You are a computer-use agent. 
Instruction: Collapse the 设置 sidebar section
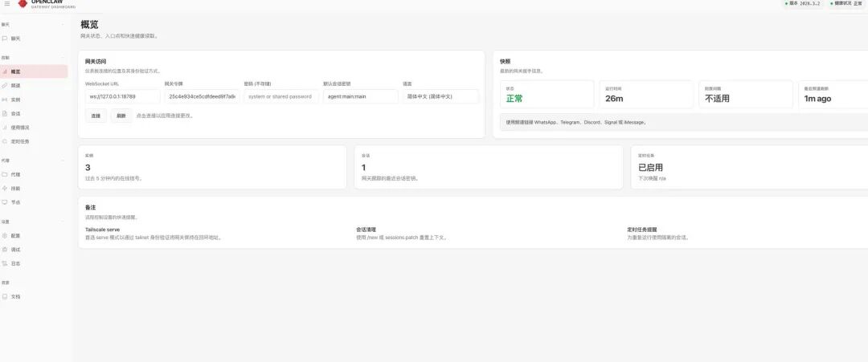[x=6, y=222]
